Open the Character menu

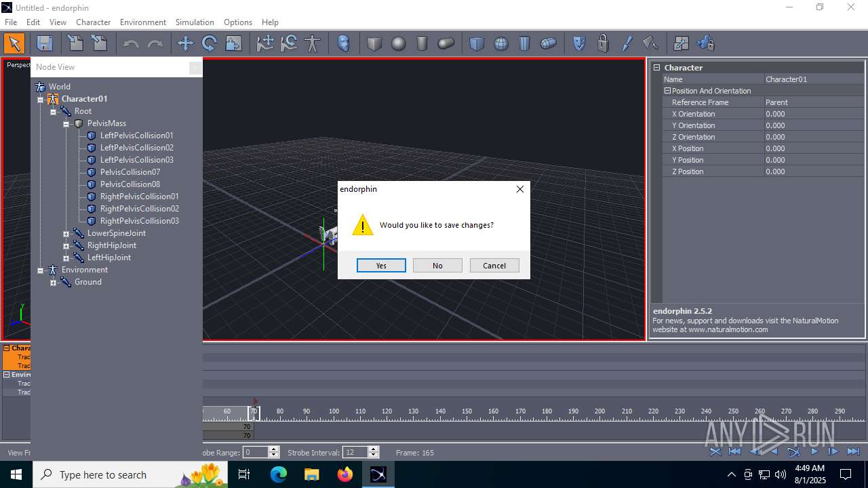[94, 22]
